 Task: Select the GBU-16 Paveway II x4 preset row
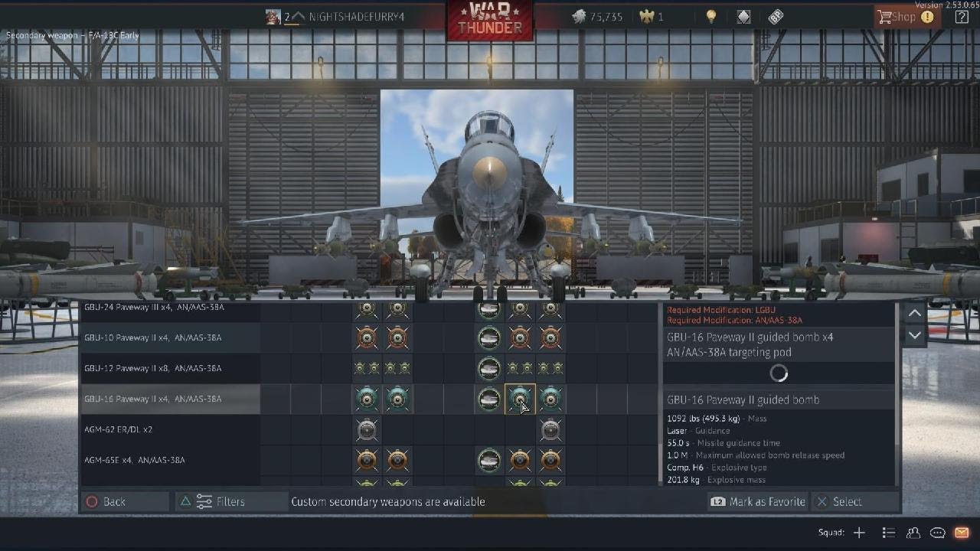click(x=170, y=399)
